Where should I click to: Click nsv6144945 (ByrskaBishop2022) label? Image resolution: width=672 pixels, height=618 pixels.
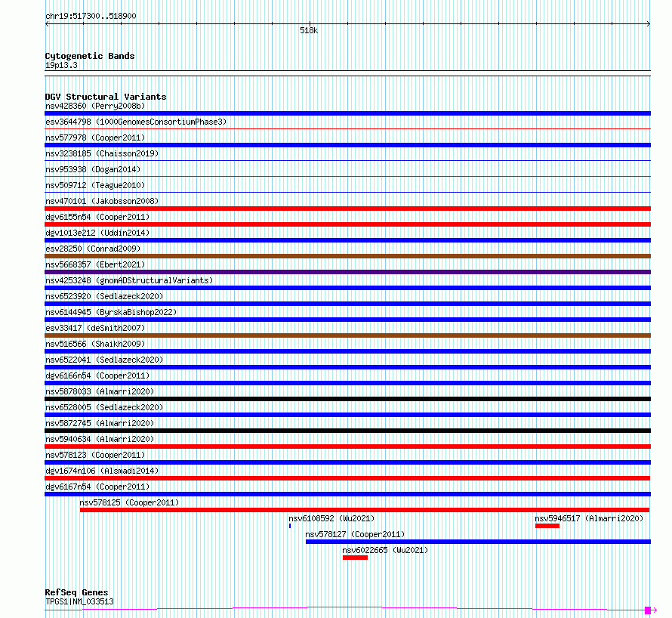(x=111, y=312)
